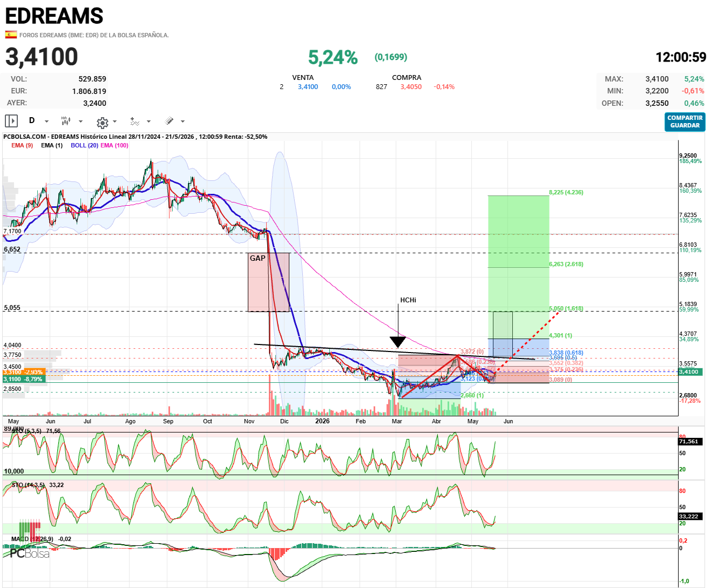The height and width of the screenshot is (588, 711).
Task: Click the chart header PCBOLSA.COM EDREAMS Histórico text
Action: (135, 137)
